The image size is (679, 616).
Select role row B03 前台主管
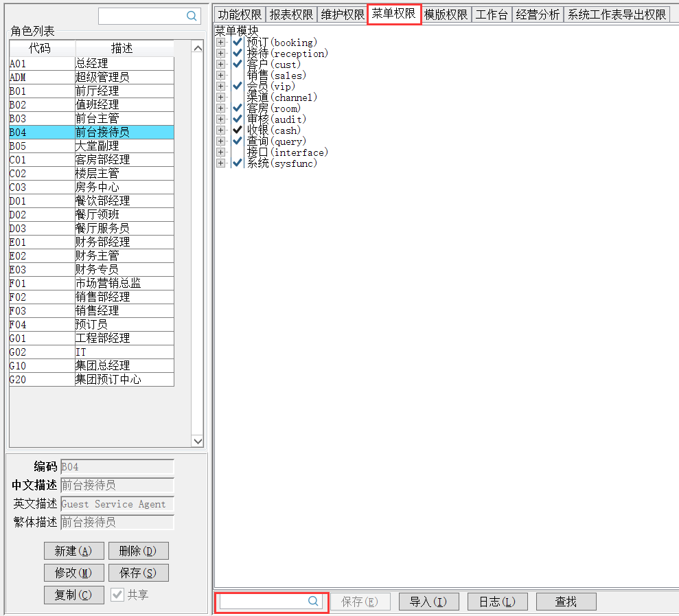tap(92, 118)
